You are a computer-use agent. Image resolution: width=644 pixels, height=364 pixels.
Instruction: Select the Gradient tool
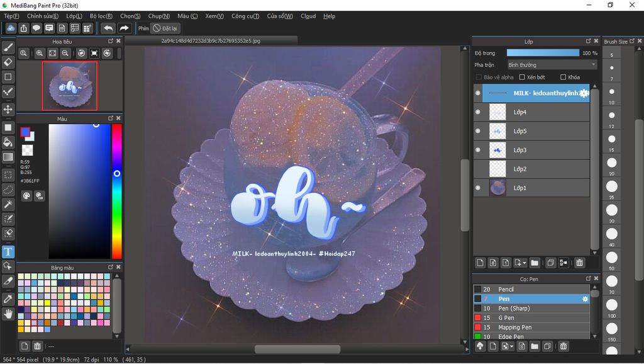pos(8,157)
